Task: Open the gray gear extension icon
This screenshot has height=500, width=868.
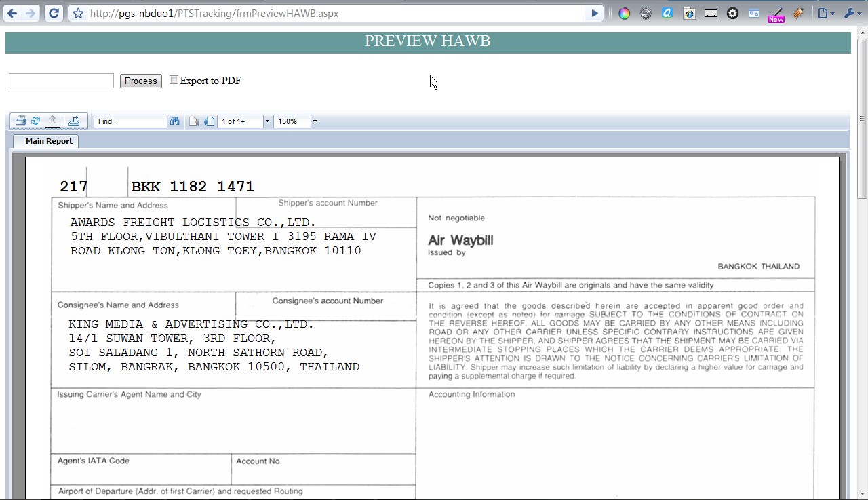Action: [x=646, y=13]
